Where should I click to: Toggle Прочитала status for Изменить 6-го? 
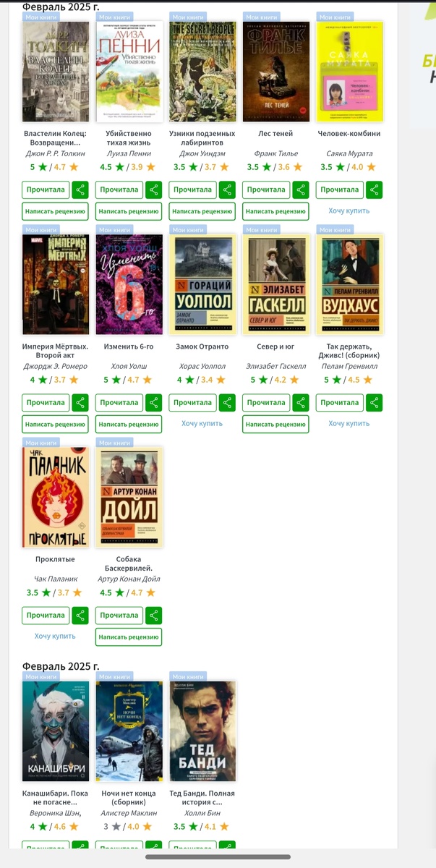[x=119, y=403]
